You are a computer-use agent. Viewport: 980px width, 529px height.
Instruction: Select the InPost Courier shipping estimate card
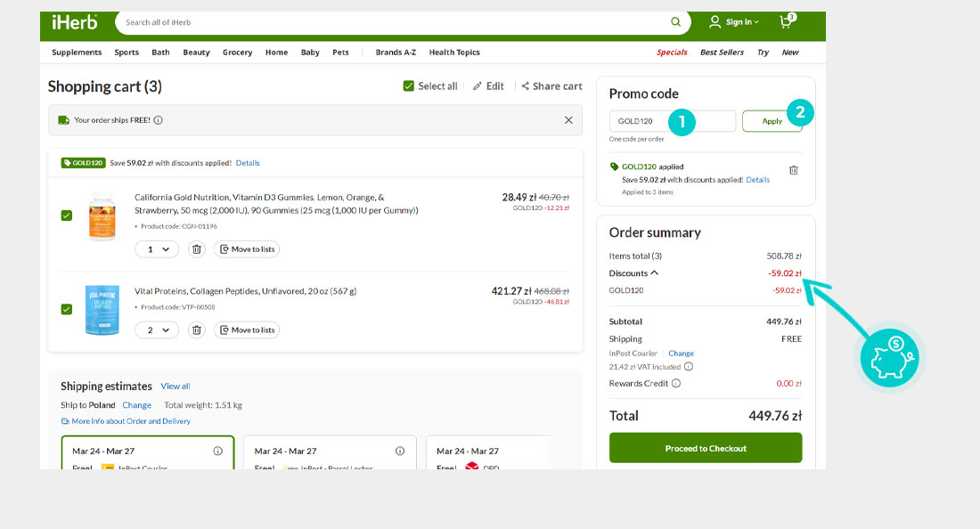tap(148, 452)
